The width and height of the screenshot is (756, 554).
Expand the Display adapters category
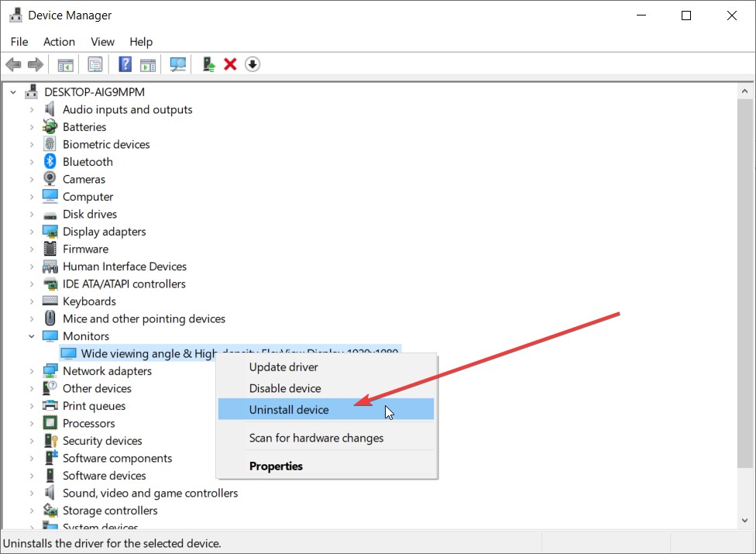point(31,231)
